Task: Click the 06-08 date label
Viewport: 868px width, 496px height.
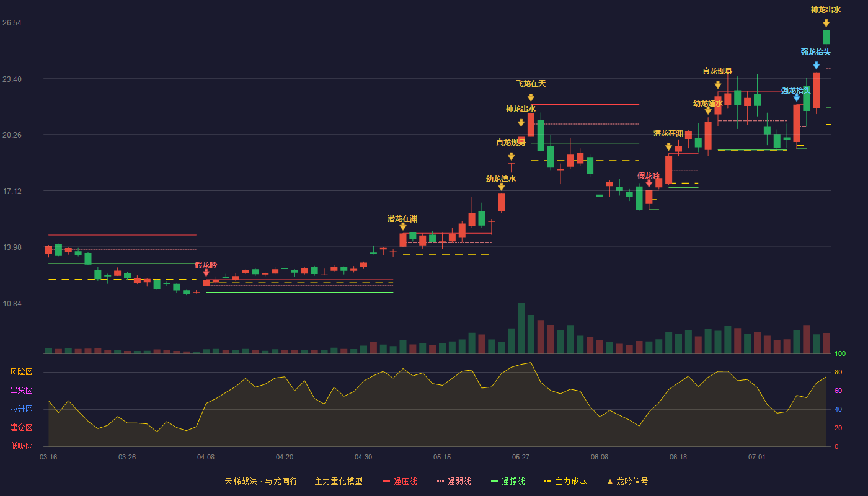Action: coord(600,457)
